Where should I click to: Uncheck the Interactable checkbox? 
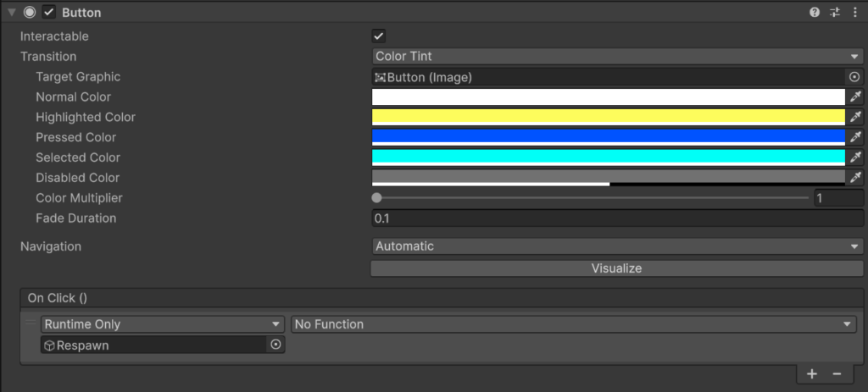379,36
